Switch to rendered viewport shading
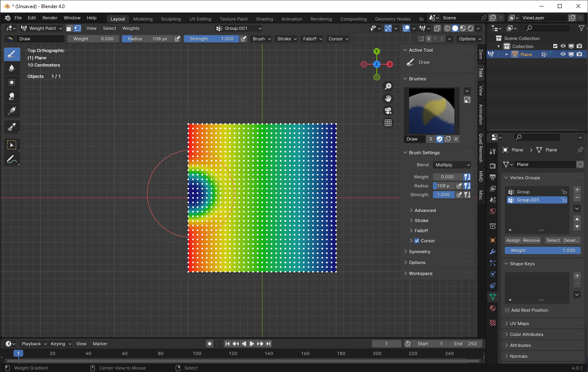Image resolution: width=588 pixels, height=372 pixels. 470,28
